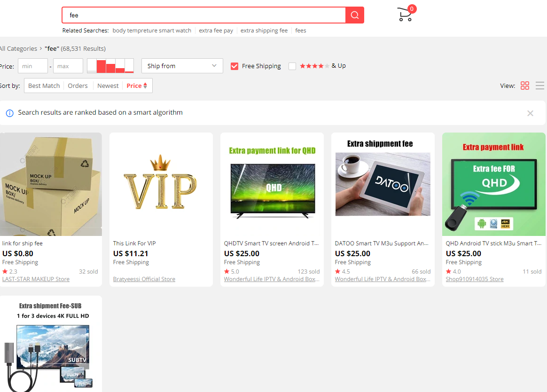
Task: Open related search 'extra shipping fee'
Action: tap(264, 31)
